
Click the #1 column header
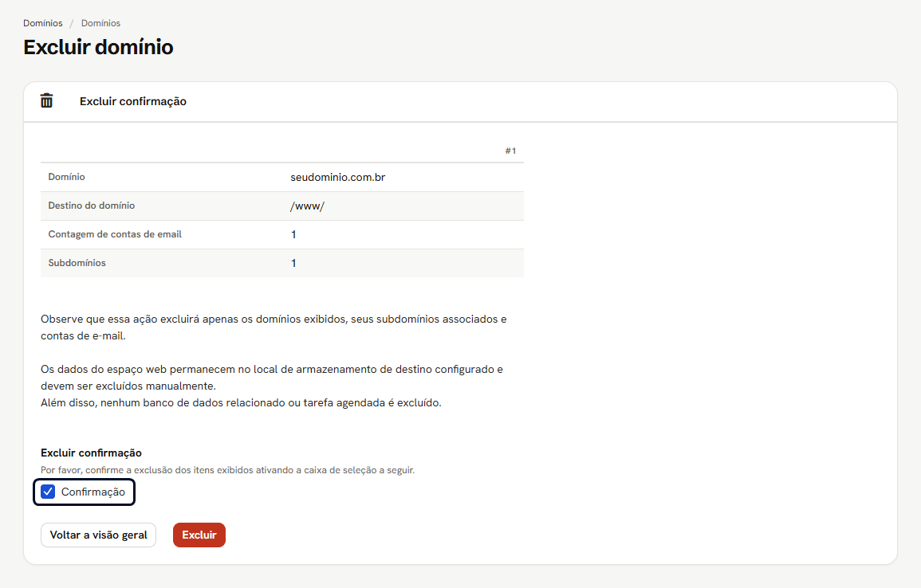click(x=510, y=151)
